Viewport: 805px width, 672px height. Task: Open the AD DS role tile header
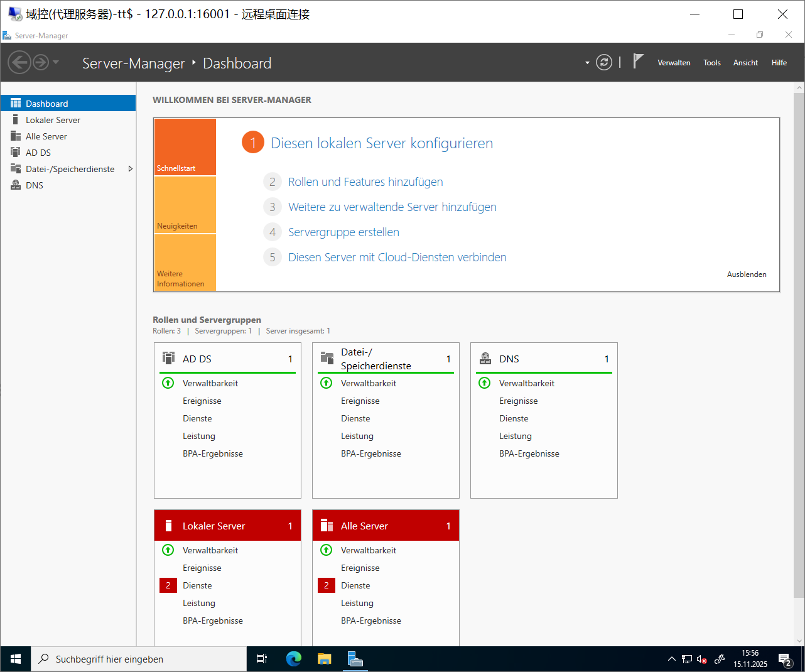coord(227,359)
